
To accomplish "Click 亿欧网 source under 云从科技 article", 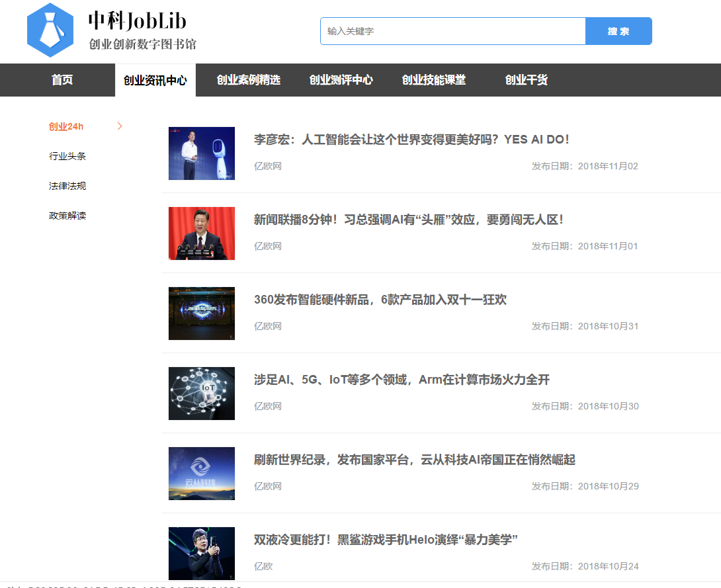I will 268,486.
